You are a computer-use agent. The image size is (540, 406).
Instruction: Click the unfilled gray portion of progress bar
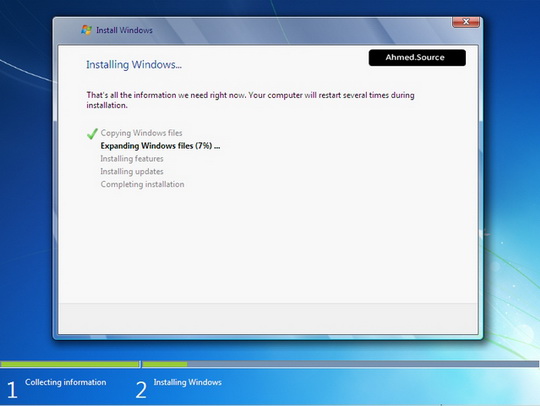point(363,364)
